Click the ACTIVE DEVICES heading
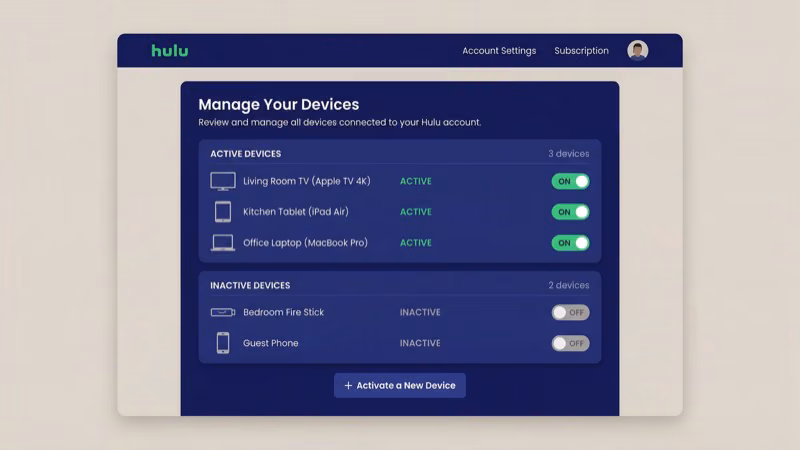Viewport: 800px width, 450px height. [245, 154]
